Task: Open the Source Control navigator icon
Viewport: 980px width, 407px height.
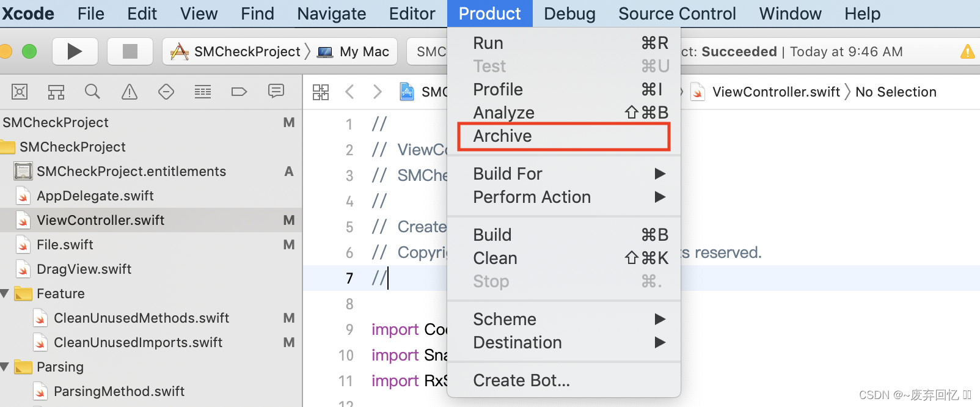Action: 56,92
